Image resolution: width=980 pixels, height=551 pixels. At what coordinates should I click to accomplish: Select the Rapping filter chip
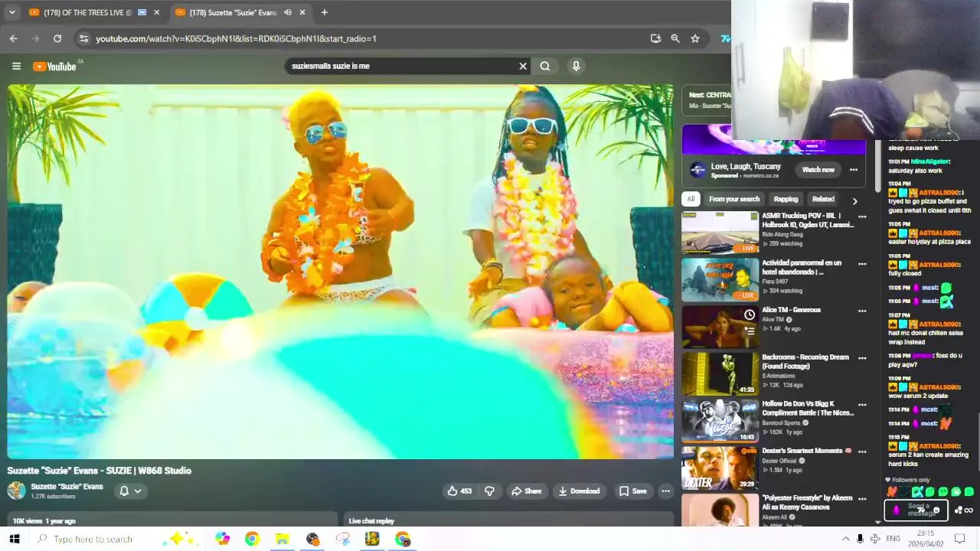[786, 199]
